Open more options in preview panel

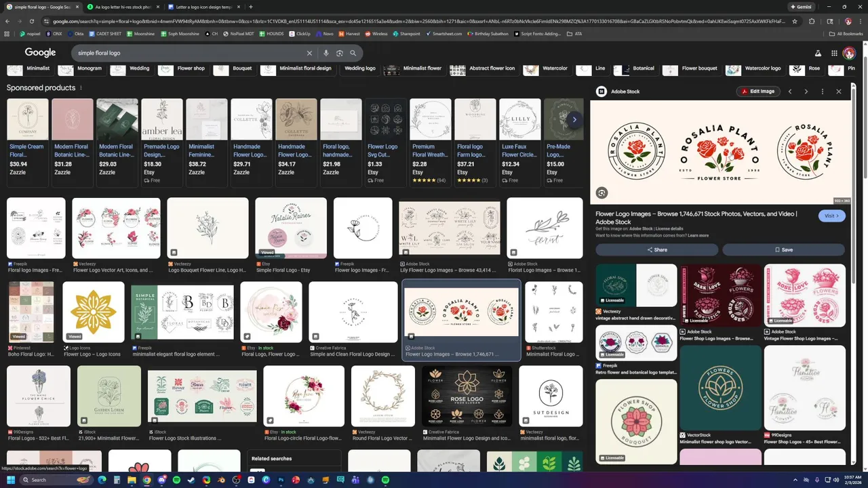tap(823, 91)
